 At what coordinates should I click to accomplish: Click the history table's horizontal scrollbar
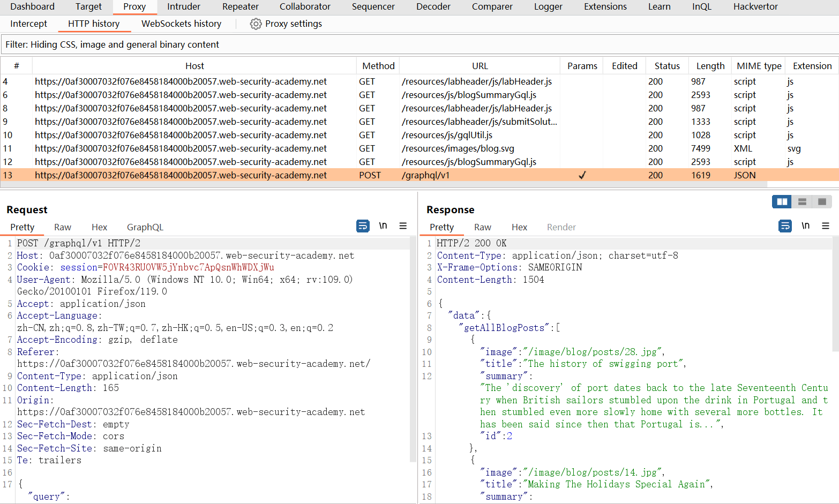coord(383,184)
